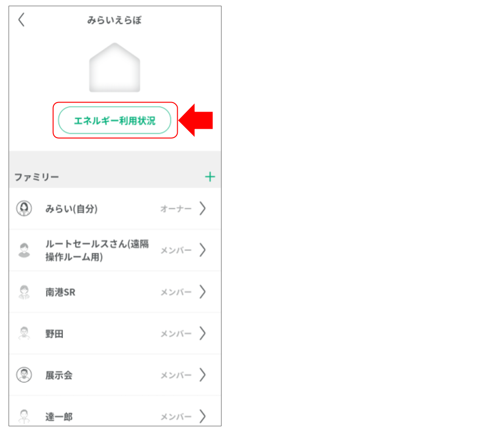The height and width of the screenshot is (432, 504).
Task: Select the 南港SR member avatar icon
Action: pyautogui.click(x=24, y=292)
